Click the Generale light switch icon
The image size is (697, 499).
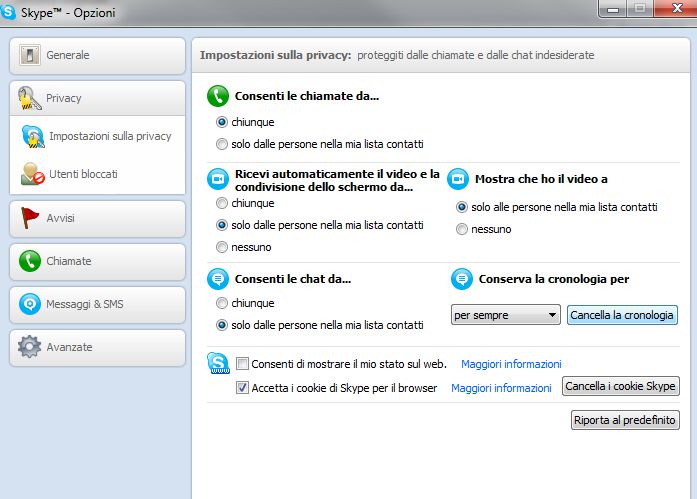pos(30,55)
